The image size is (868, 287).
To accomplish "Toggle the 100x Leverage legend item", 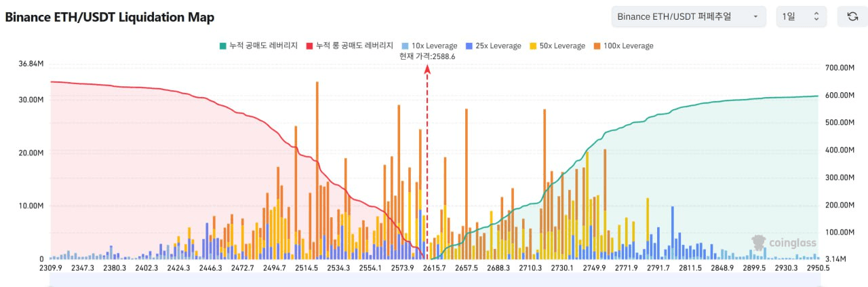I will click(623, 45).
